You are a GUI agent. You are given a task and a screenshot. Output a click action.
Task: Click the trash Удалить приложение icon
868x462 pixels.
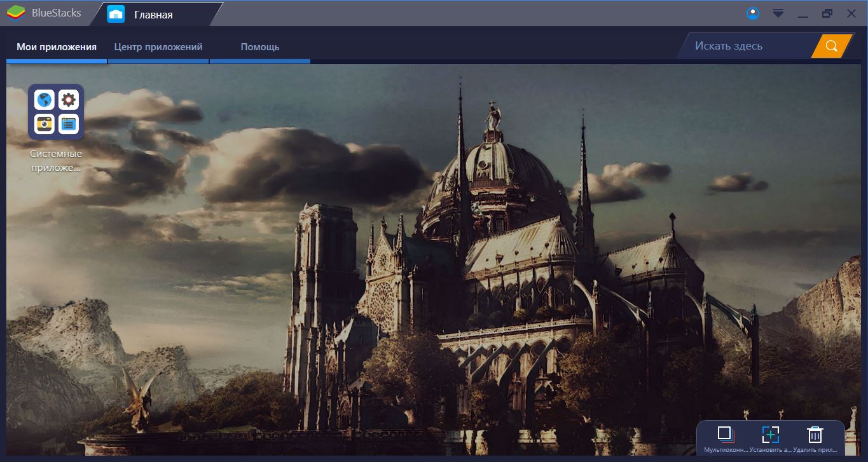coord(815,434)
